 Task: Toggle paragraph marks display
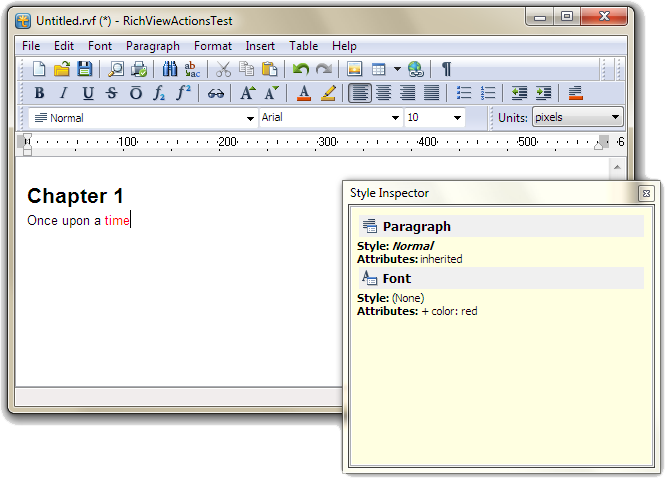pos(446,69)
